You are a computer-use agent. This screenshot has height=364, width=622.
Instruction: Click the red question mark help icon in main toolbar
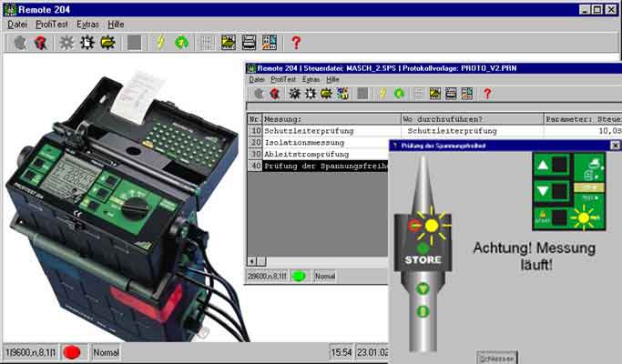coord(295,42)
